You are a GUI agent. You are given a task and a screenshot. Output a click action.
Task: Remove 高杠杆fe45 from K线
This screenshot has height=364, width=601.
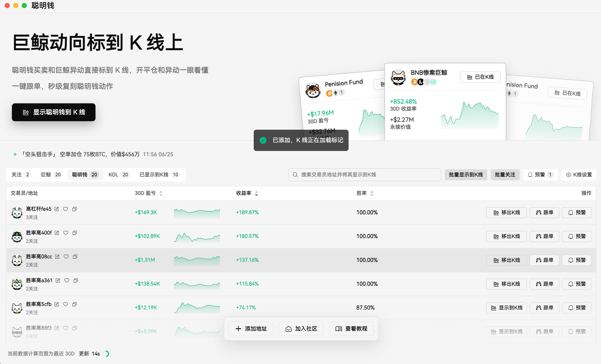[506, 212]
